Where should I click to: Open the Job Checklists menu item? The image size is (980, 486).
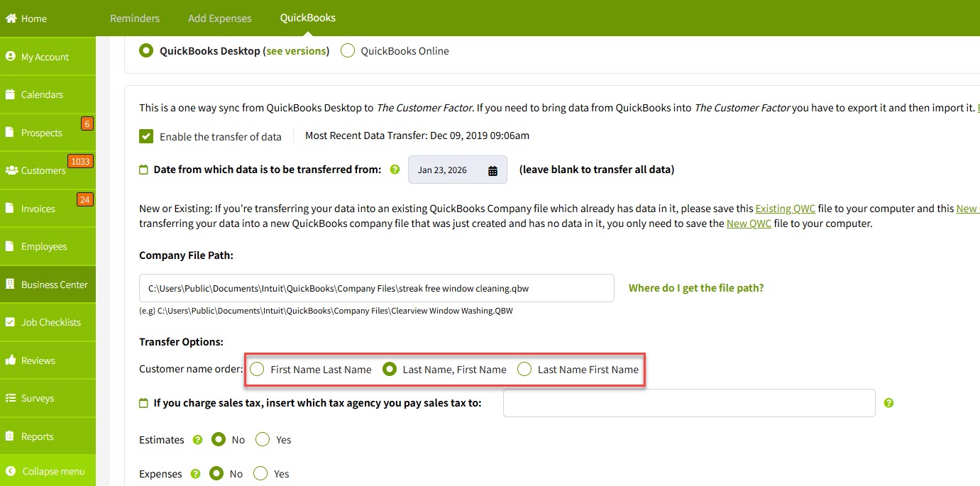(x=48, y=322)
